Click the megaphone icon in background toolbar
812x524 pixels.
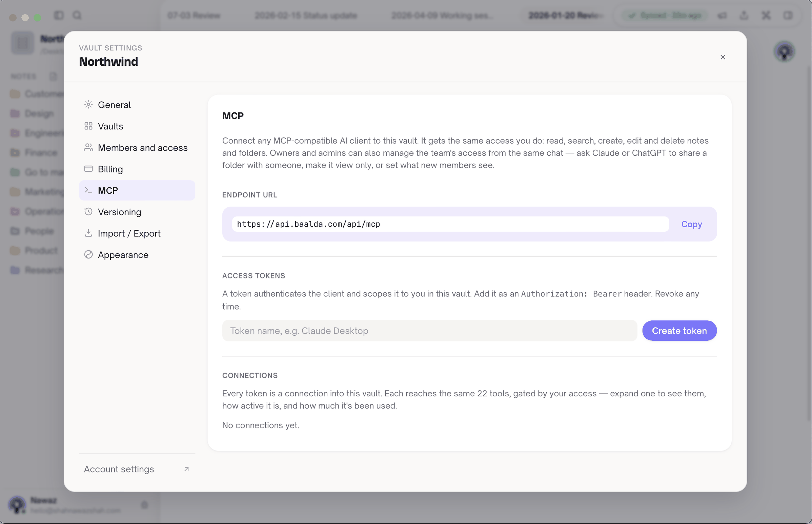(722, 15)
